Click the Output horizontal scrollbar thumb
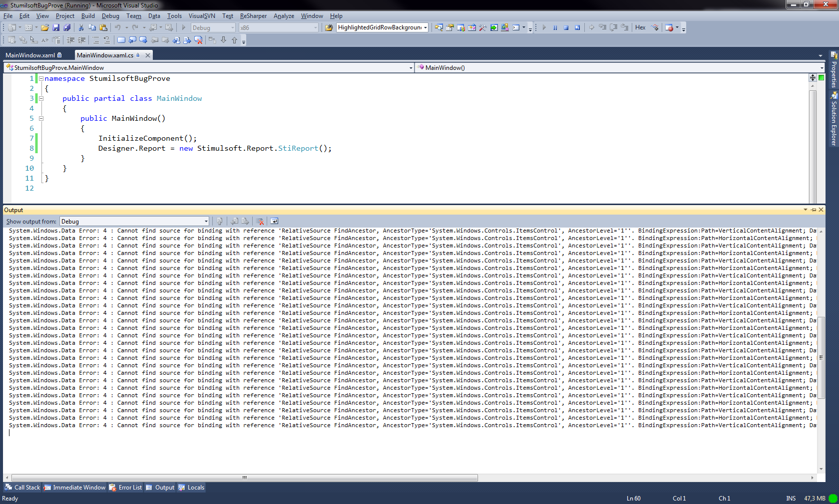The image size is (839, 504). [x=245, y=478]
